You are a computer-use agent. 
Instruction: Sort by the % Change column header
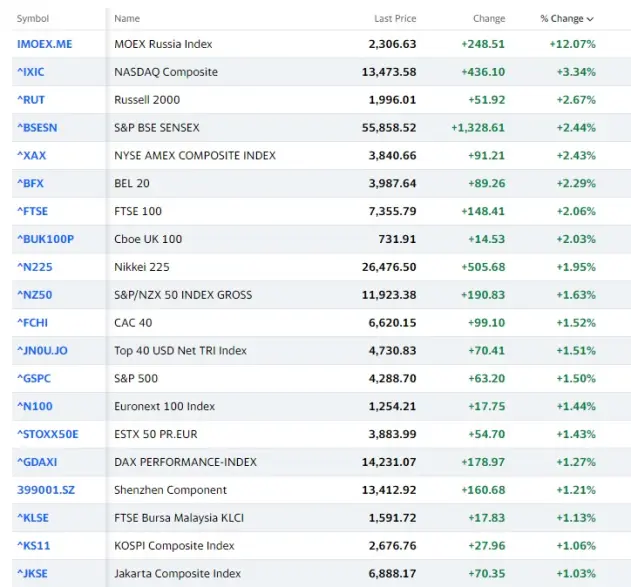pos(567,19)
